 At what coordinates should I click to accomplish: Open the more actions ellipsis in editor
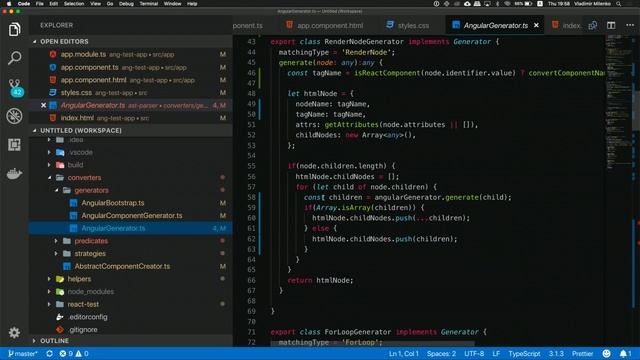(630, 25)
